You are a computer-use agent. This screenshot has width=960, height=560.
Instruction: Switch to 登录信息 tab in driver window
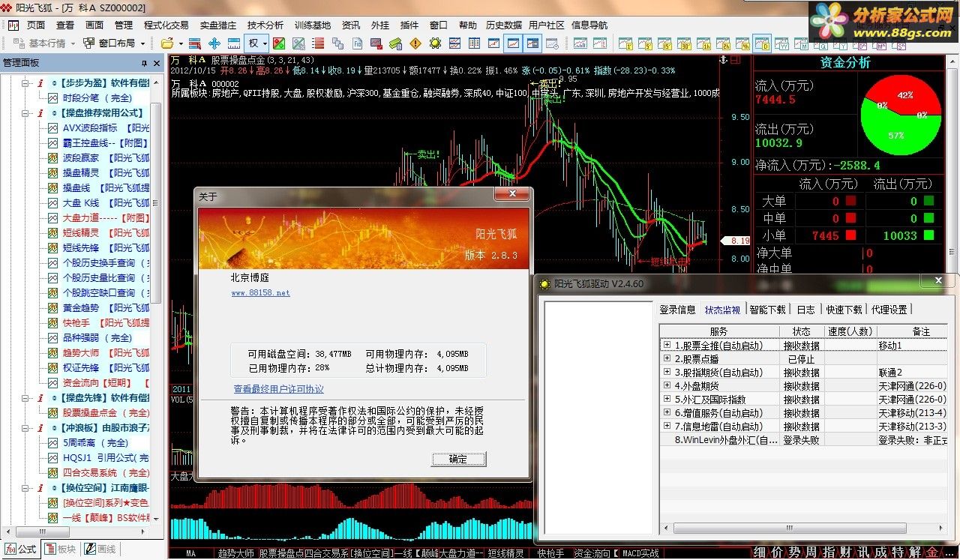[x=677, y=310]
